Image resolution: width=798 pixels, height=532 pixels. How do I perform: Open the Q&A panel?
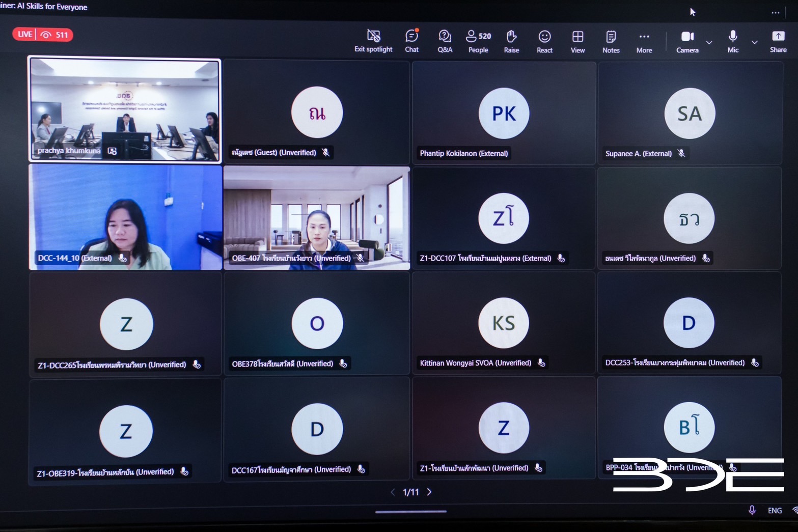pyautogui.click(x=445, y=41)
